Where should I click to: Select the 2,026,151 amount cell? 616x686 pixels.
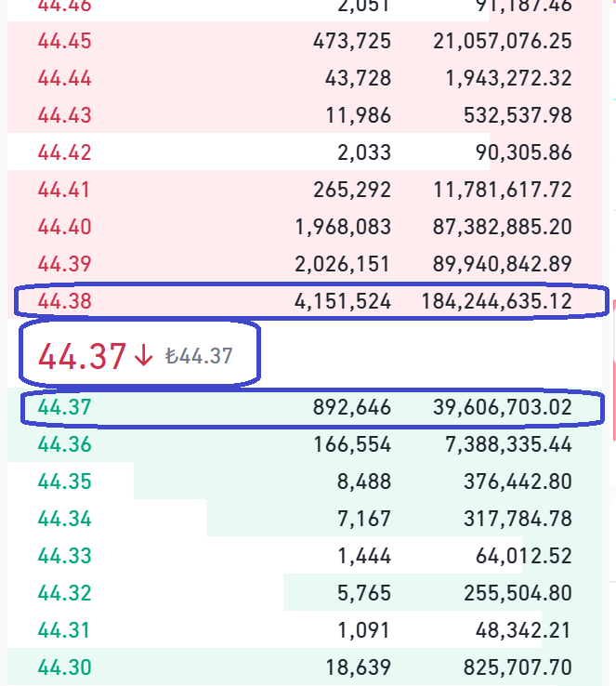point(342,264)
